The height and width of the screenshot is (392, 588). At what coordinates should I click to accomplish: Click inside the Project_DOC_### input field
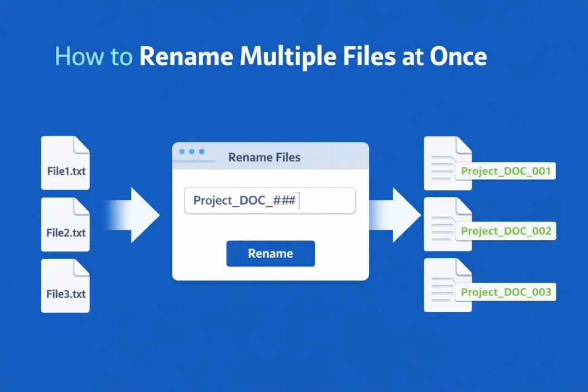pos(270,200)
